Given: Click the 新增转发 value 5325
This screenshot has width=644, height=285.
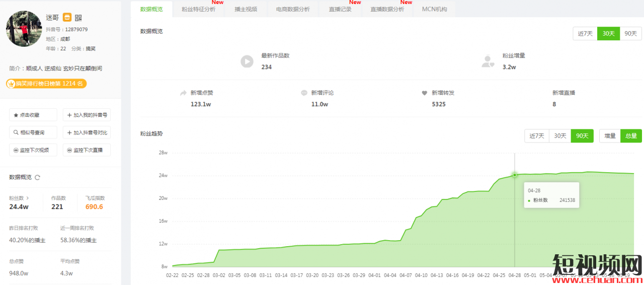Looking at the screenshot, I should (438, 104).
